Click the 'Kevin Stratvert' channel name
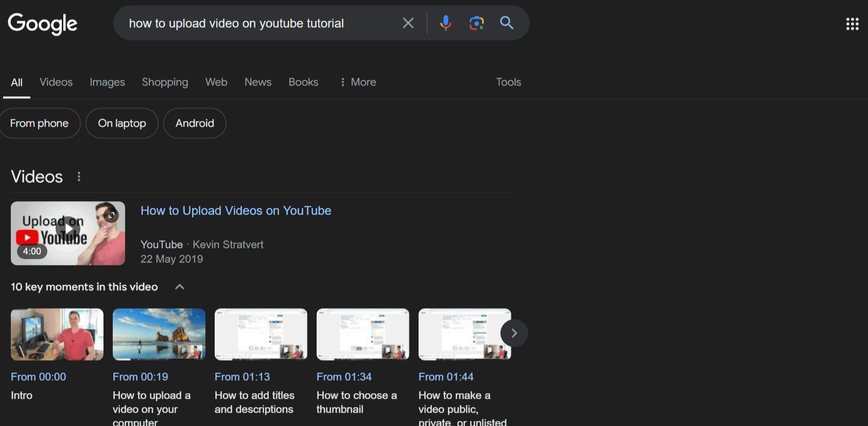This screenshot has height=426, width=868. click(x=228, y=245)
